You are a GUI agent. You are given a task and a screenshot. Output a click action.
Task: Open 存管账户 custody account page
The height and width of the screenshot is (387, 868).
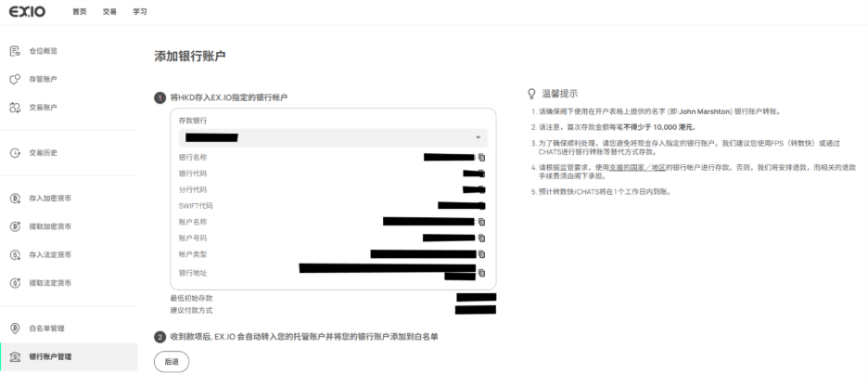click(43, 79)
